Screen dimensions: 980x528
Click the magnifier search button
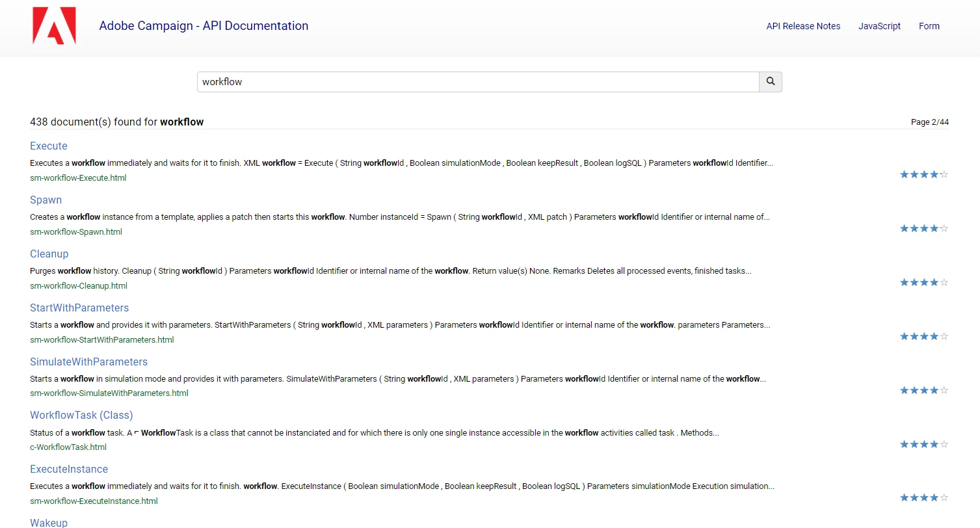click(x=771, y=82)
